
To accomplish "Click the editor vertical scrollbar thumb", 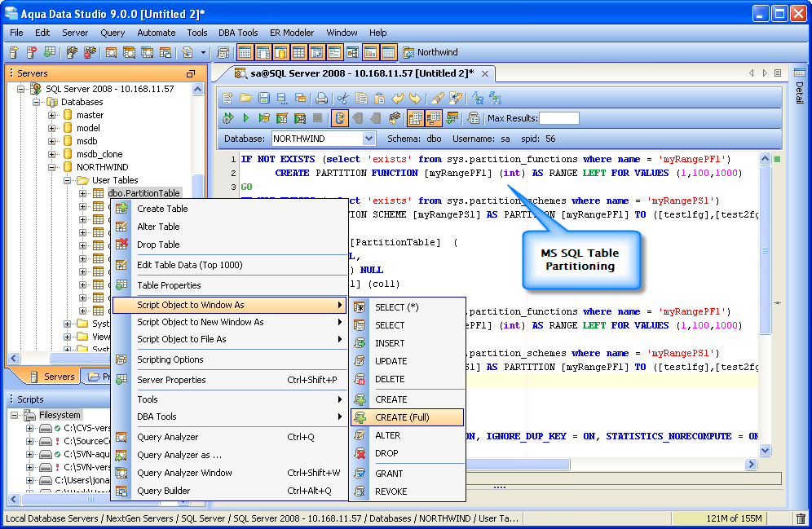I will point(765,250).
